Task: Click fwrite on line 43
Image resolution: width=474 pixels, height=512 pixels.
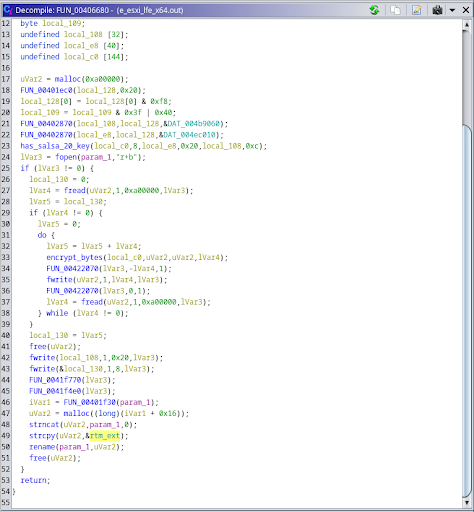Action: pyautogui.click(x=42, y=369)
